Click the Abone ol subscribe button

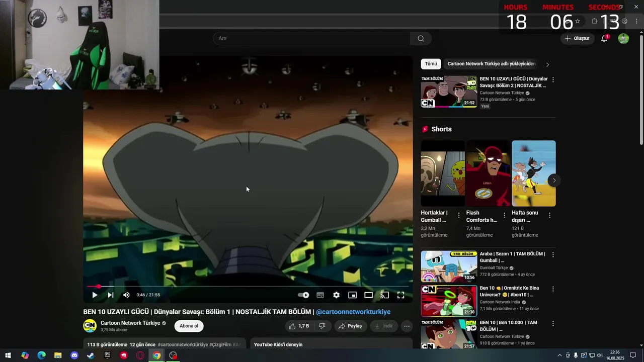(x=189, y=326)
